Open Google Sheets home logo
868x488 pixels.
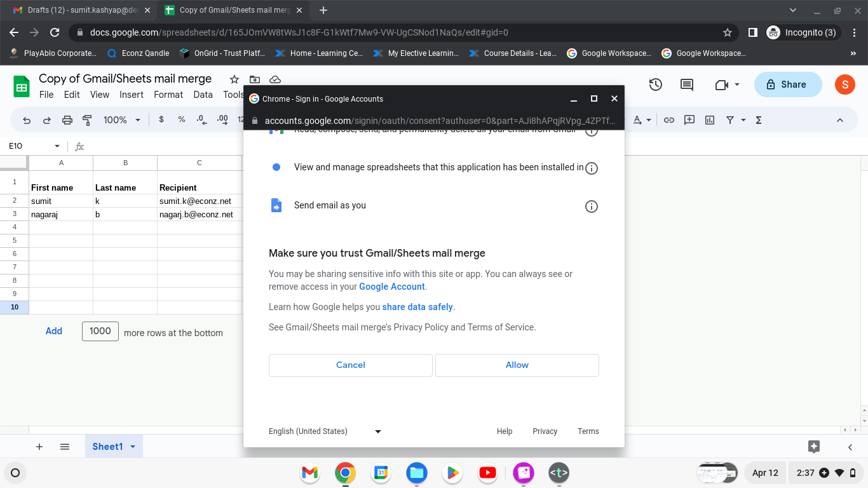point(22,86)
